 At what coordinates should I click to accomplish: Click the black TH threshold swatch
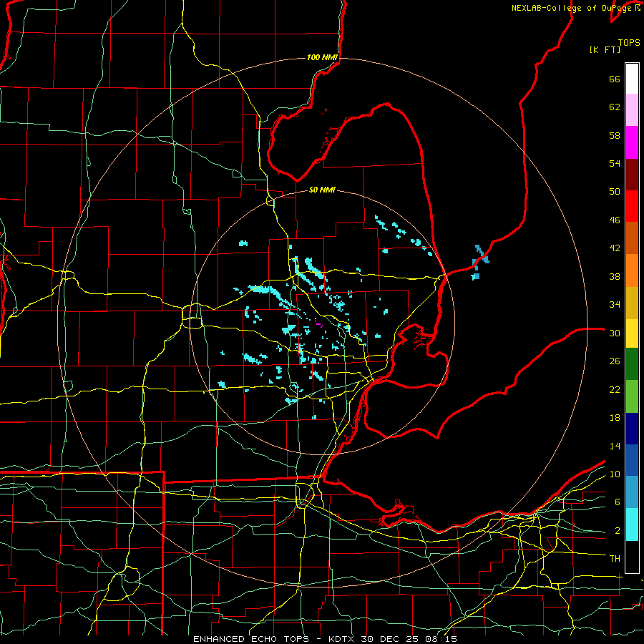point(632,557)
